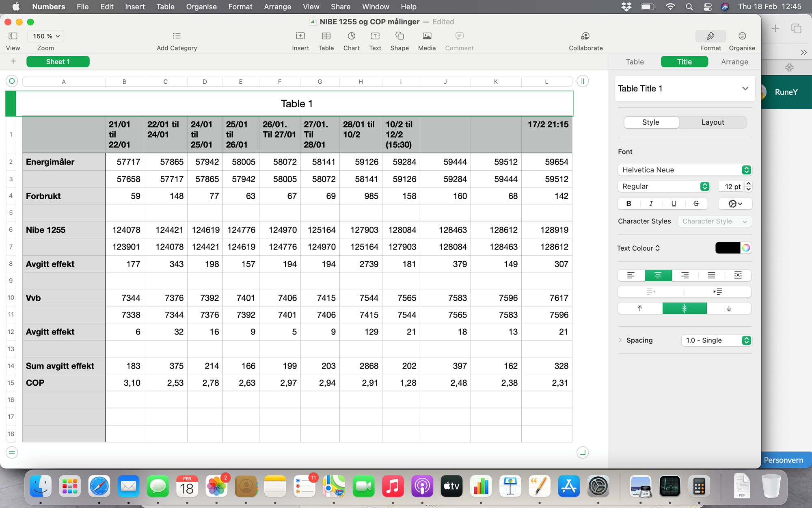
Task: Click the Layout tab in sidebar
Action: 713,122
